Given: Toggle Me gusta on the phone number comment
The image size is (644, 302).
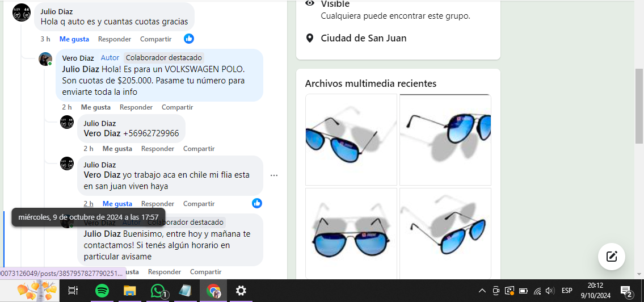Looking at the screenshot, I should point(117,149).
